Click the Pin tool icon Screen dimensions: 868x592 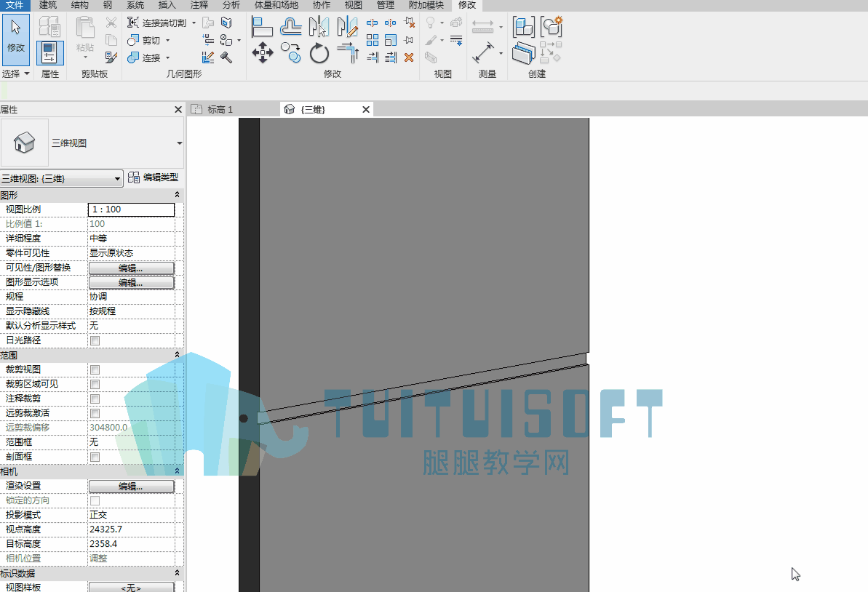(x=409, y=40)
